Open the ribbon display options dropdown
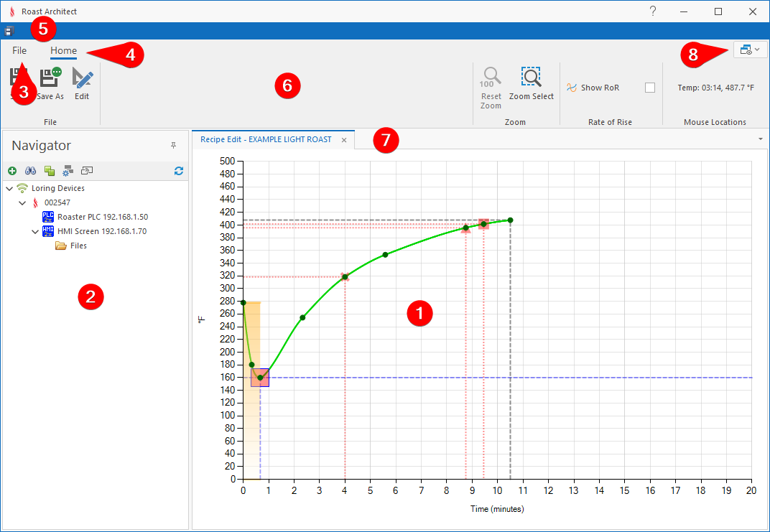Image resolution: width=770 pixels, height=532 pixels. pos(751,50)
